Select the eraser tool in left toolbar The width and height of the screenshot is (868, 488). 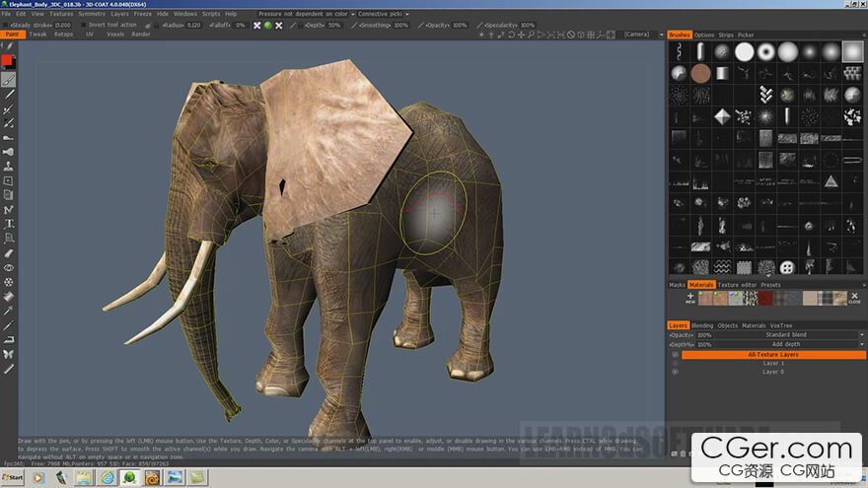[8, 253]
